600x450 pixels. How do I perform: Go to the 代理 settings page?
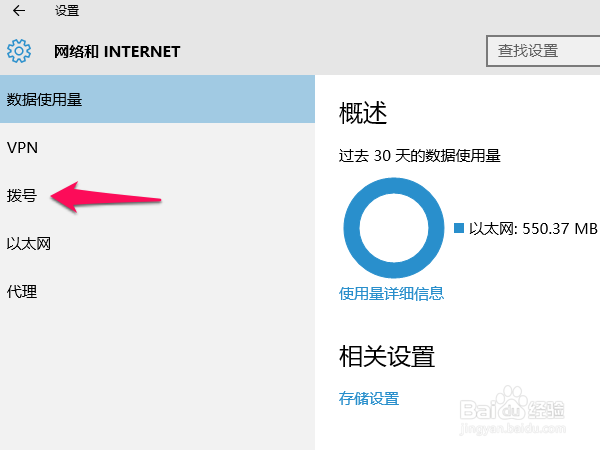22,291
